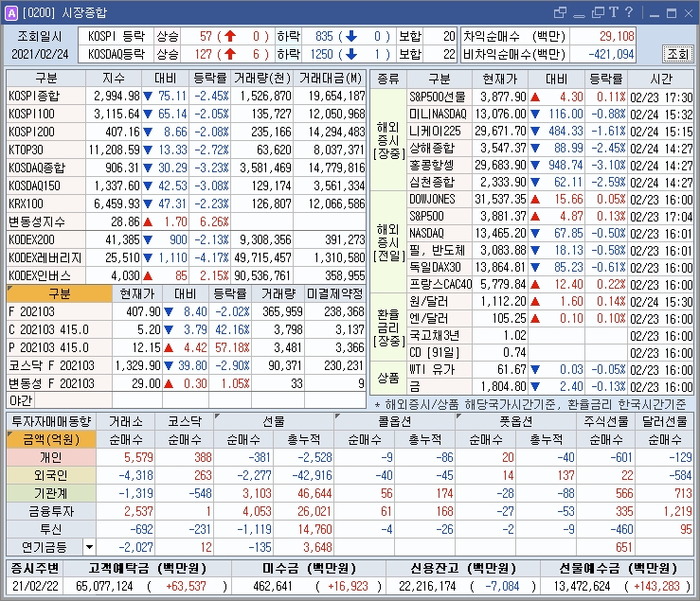Expand the 풋옵션 column header triangle
700x601 pixels.
coord(458,416)
